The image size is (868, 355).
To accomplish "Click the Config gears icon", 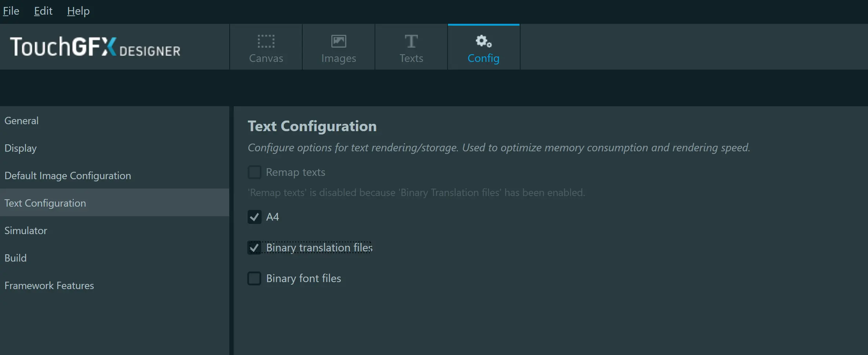I will pyautogui.click(x=484, y=41).
